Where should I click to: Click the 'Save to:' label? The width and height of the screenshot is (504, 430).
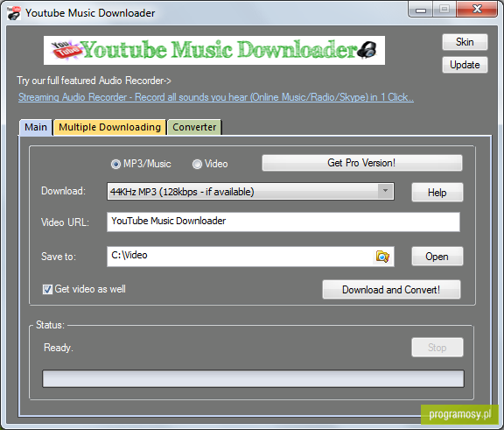[x=59, y=257]
